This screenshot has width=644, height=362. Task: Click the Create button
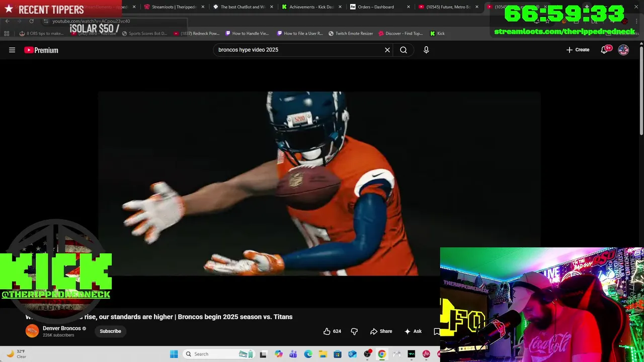pyautogui.click(x=578, y=50)
